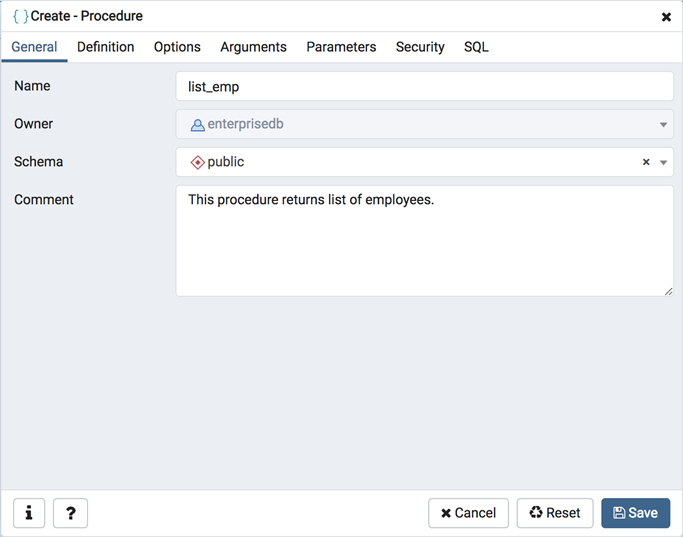Reset the form with the Reset button
Image resolution: width=683 pixels, height=537 pixels.
[x=555, y=513]
